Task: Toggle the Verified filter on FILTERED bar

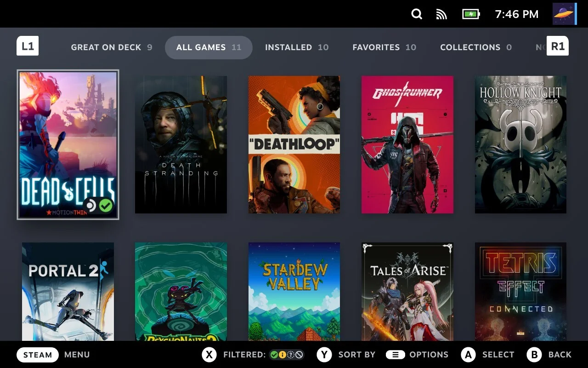Action: click(x=274, y=355)
